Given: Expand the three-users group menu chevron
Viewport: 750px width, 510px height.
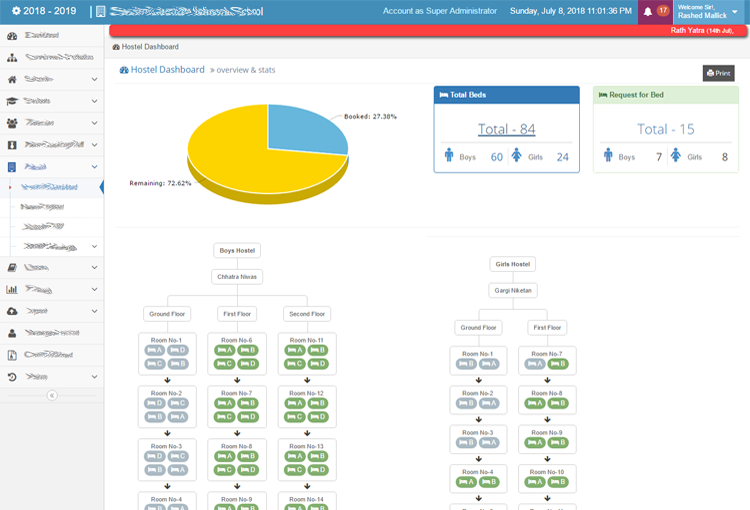Looking at the screenshot, I should pyautogui.click(x=94, y=123).
